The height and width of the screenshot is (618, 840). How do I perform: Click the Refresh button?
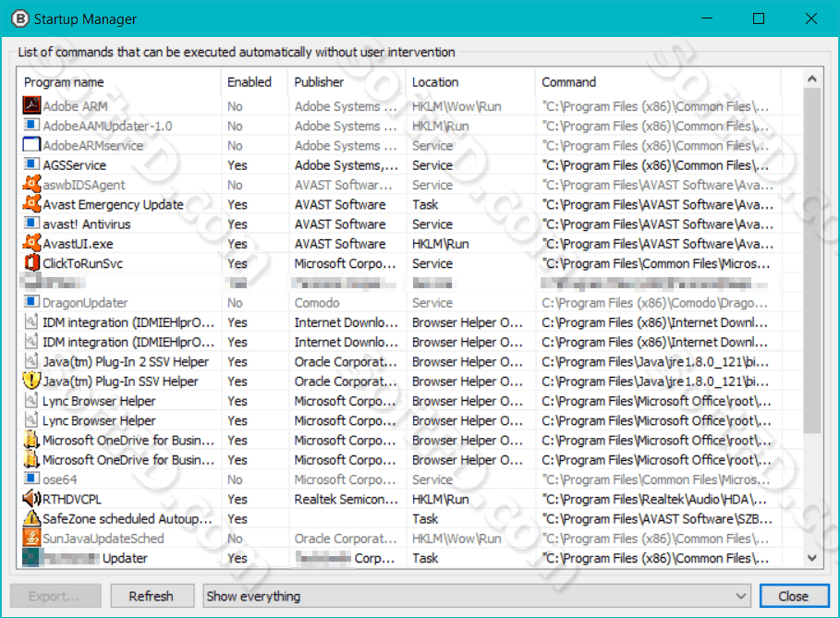pos(152,596)
